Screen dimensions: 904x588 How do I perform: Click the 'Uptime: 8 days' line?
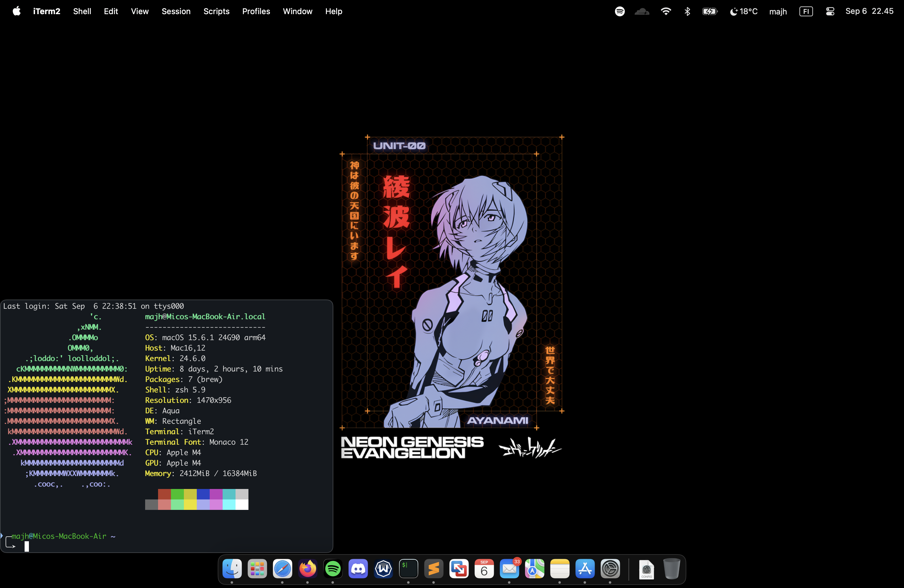click(214, 369)
